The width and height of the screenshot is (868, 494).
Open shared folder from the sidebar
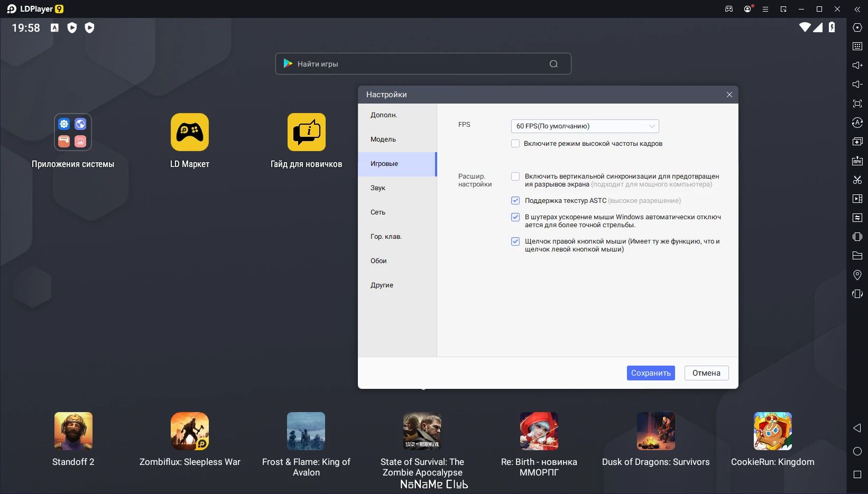click(857, 256)
